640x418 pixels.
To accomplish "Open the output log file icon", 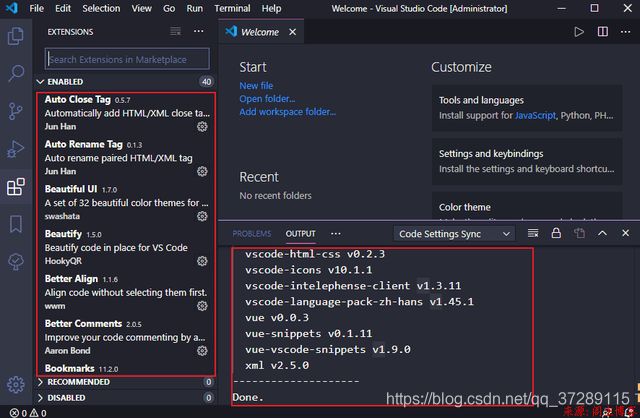I will tap(579, 233).
